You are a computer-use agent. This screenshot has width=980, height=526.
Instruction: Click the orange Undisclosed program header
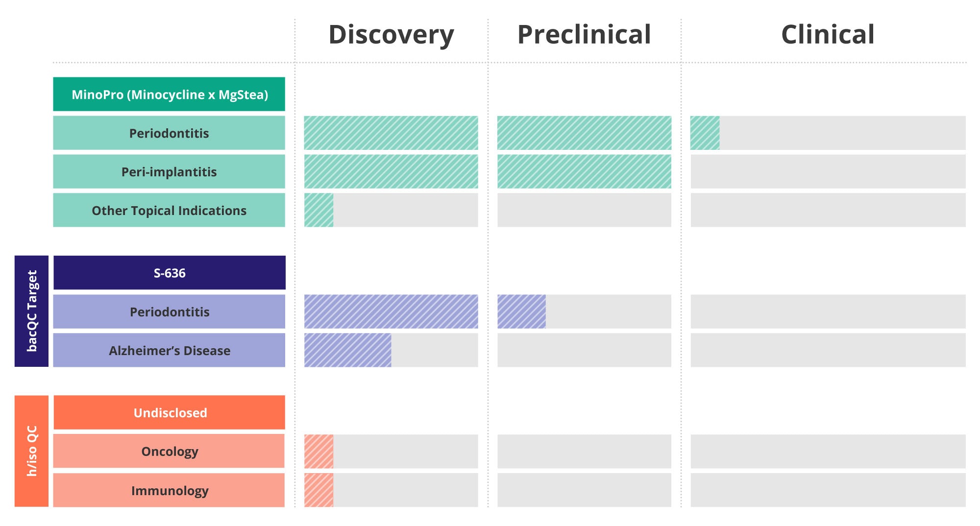[170, 412]
